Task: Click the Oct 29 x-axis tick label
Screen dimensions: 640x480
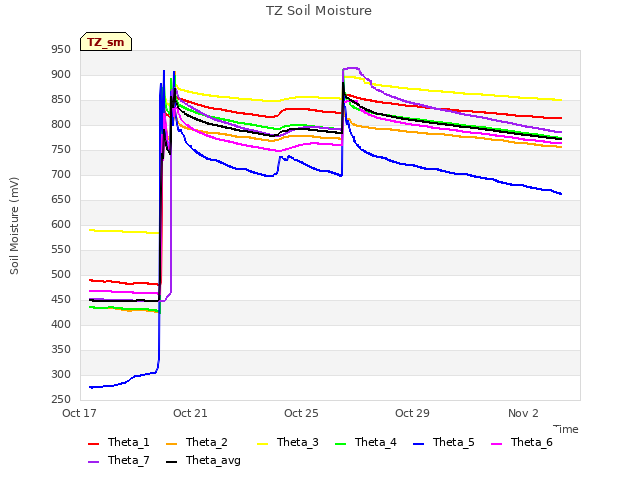Action: pyautogui.click(x=412, y=413)
